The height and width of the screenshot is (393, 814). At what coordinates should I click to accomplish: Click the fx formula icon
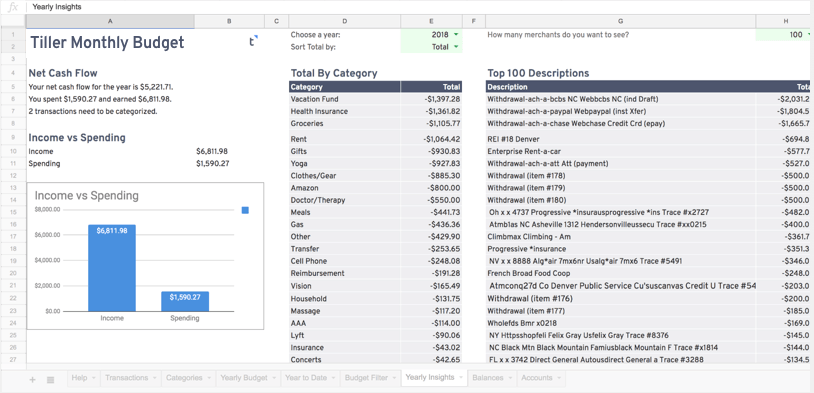coord(13,7)
